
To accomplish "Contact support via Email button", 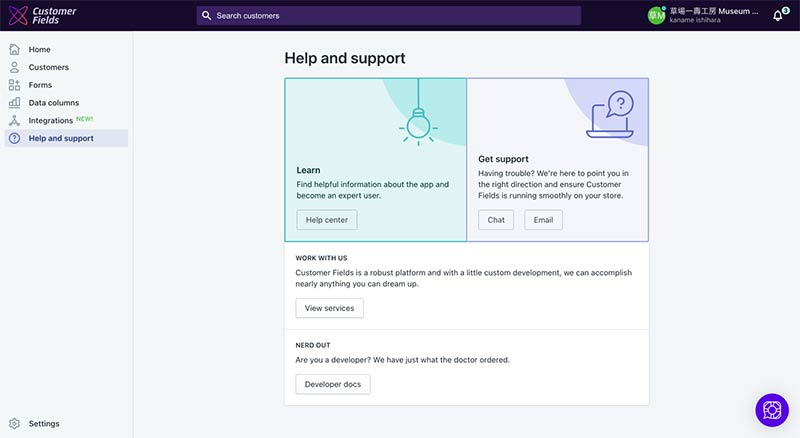I will click(x=543, y=220).
